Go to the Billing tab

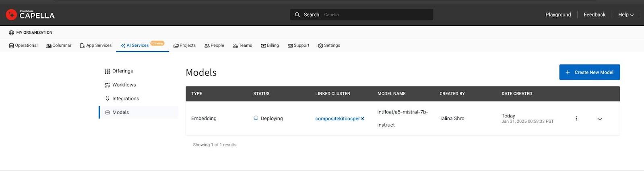(270, 45)
